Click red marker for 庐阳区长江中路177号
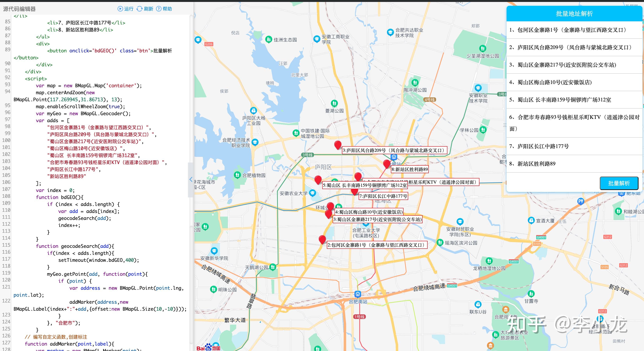 354,192
